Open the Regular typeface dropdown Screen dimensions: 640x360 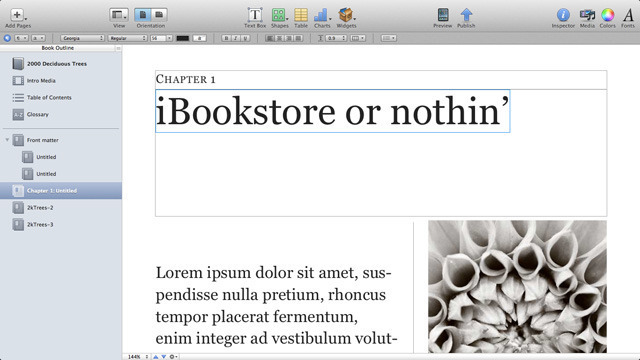[x=127, y=38]
